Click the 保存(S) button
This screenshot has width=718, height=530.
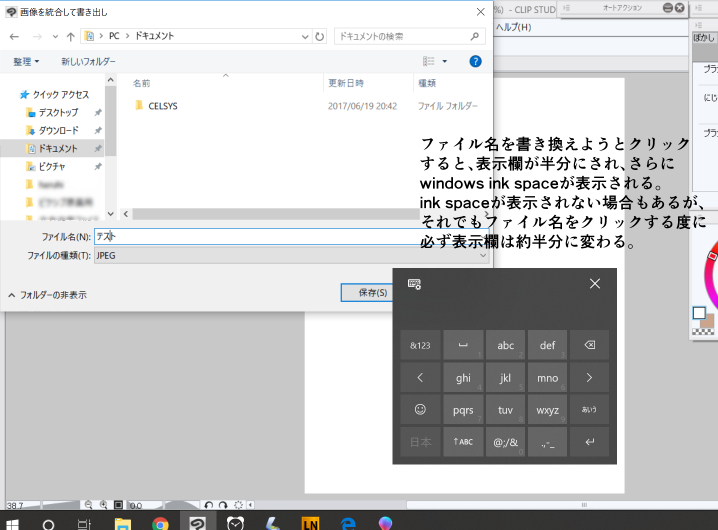pos(372,293)
